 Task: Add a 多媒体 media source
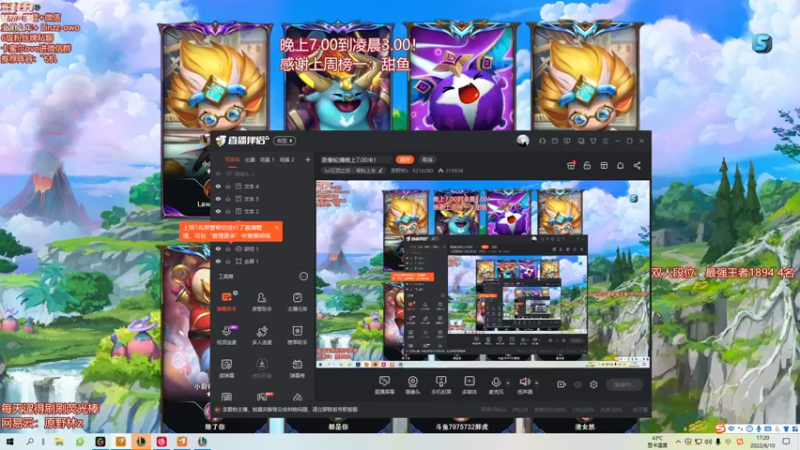point(469,385)
